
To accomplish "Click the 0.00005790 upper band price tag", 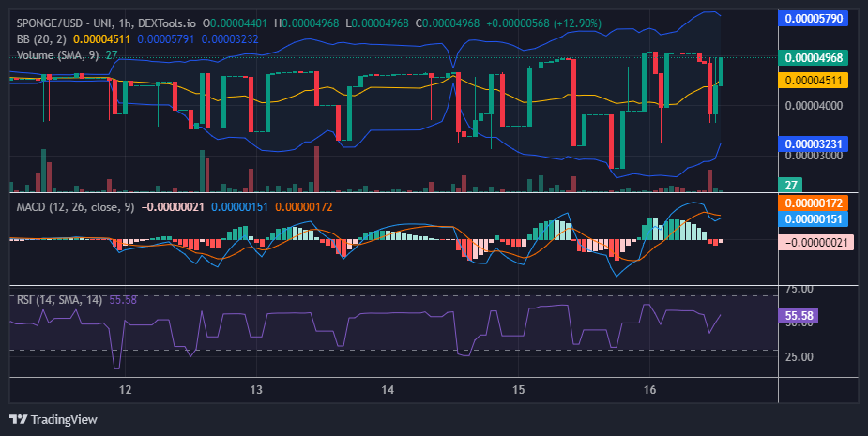I will [x=814, y=18].
